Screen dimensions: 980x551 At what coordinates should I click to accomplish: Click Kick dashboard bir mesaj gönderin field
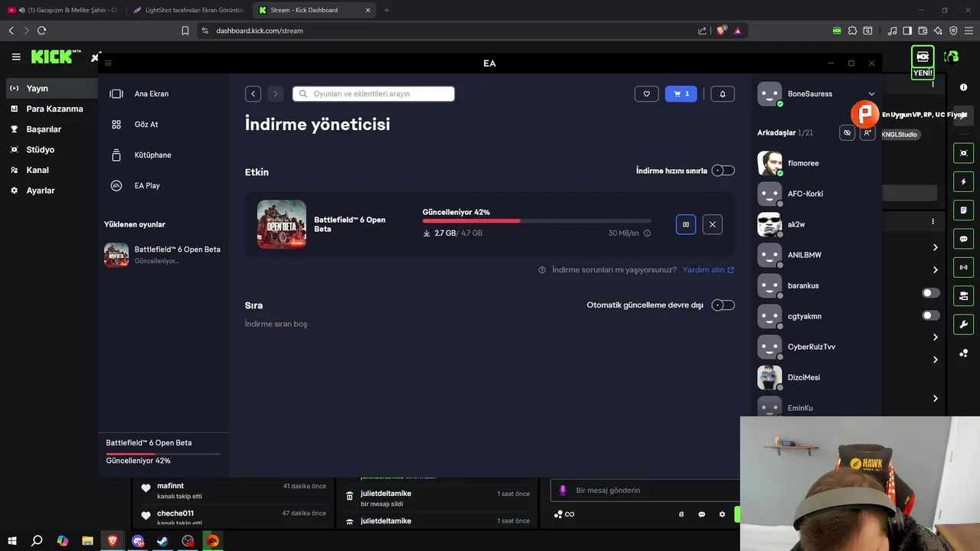646,490
